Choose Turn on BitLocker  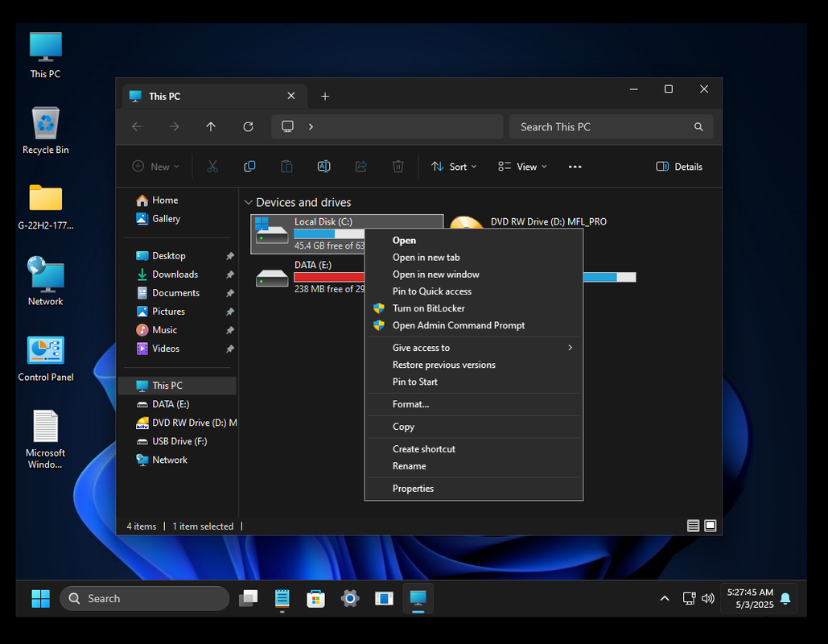pos(474,308)
